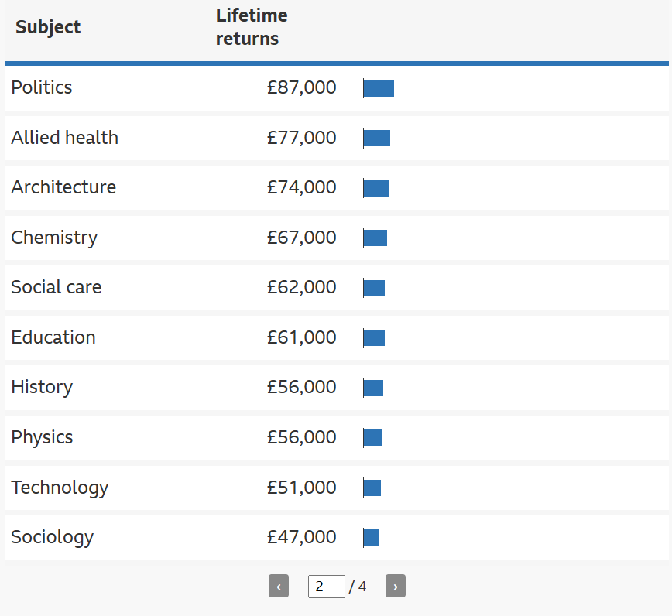Click the blue bar for Chemistry
Viewport: 672px width, 616px height.
coord(375,238)
